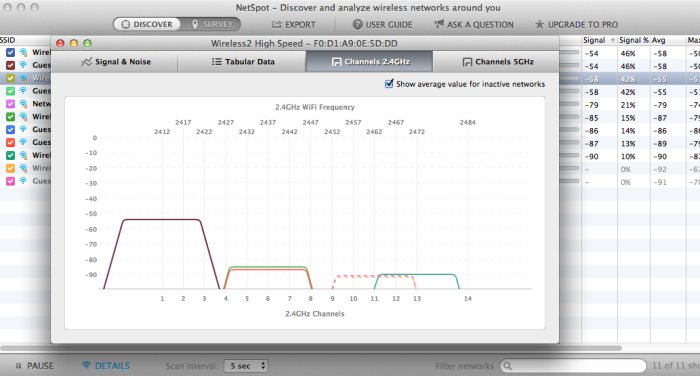700x376 pixels.
Task: Click the pause bars icon
Action: coord(18,366)
